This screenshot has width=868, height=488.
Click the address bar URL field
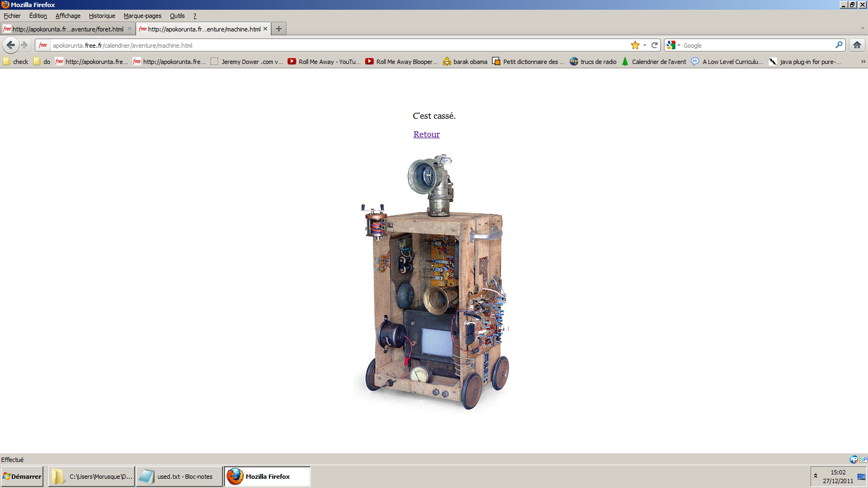(x=325, y=45)
